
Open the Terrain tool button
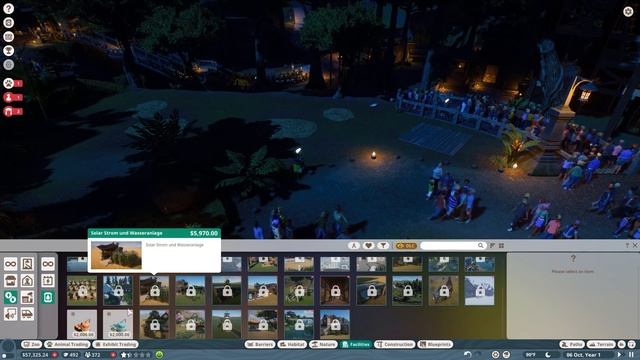point(601,344)
